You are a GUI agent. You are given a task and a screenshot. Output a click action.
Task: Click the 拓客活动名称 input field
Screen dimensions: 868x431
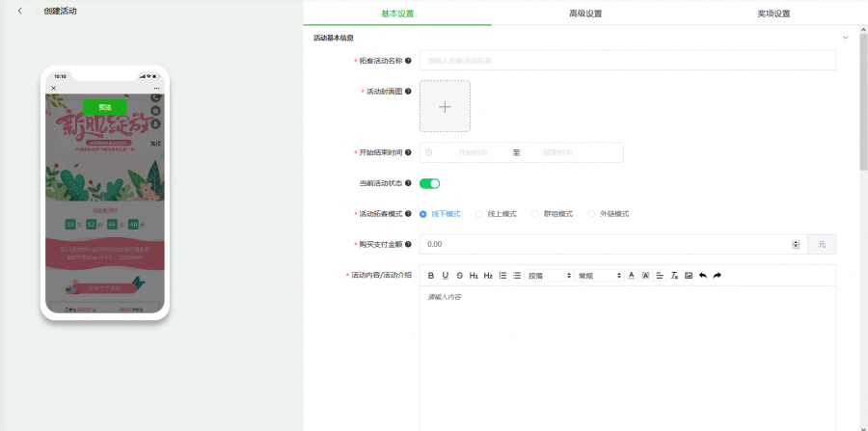[628, 61]
